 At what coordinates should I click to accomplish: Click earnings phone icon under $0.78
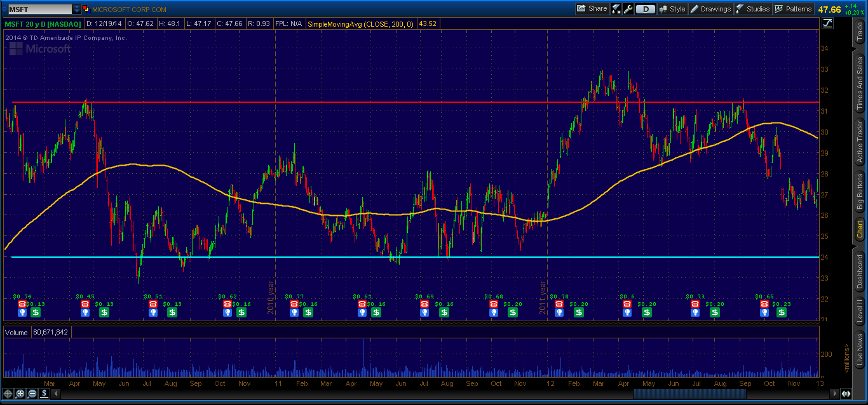559,304
